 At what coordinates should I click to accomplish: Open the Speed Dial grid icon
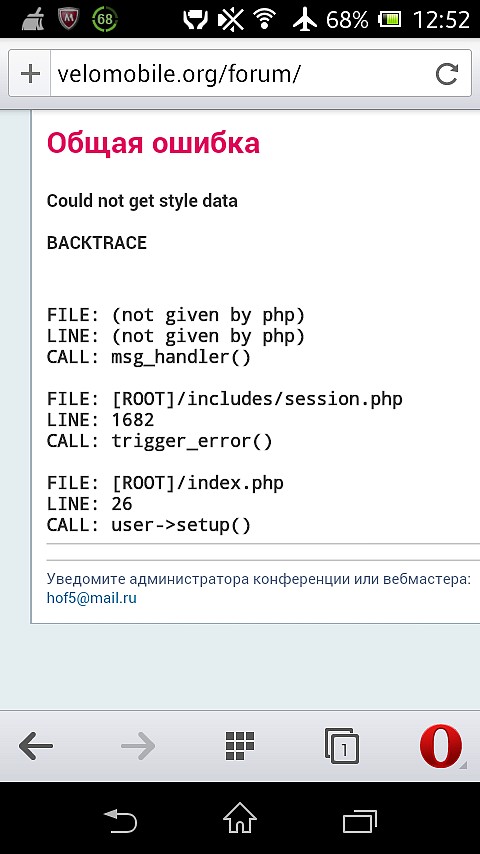240,746
